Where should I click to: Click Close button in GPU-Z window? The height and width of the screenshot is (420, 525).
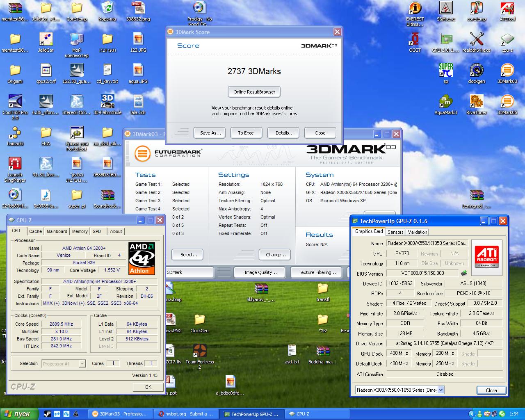pos(491,390)
